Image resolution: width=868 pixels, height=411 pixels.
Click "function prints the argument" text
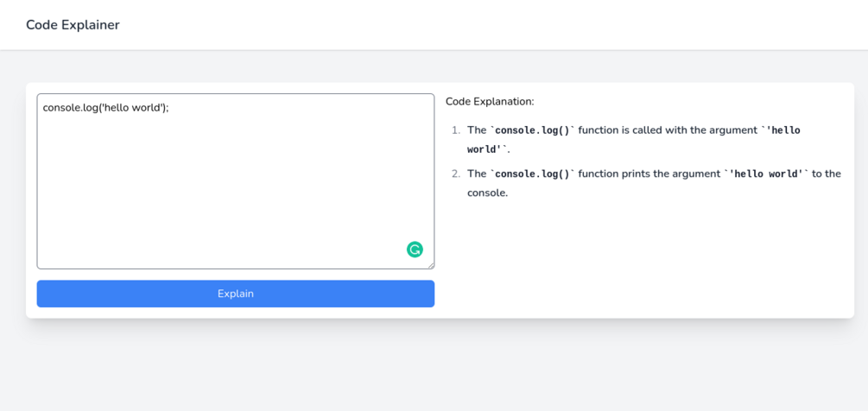click(649, 174)
